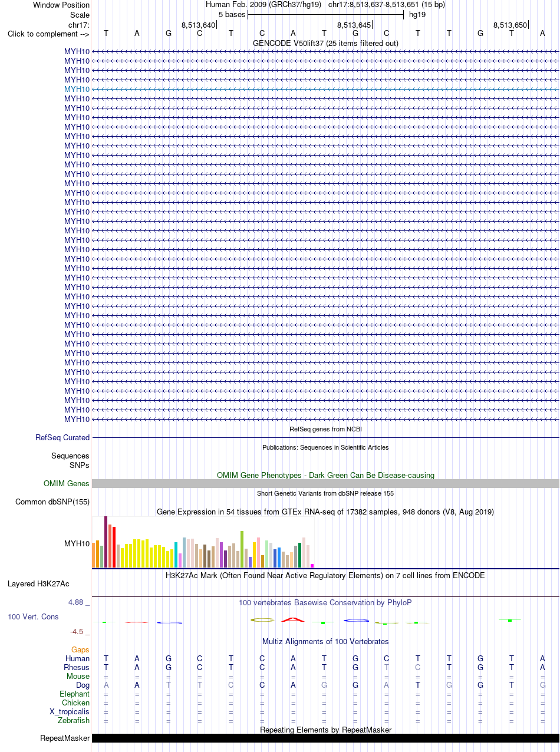Click the GENCODE V50lift37 track title
The image size is (560, 752).
325,43
